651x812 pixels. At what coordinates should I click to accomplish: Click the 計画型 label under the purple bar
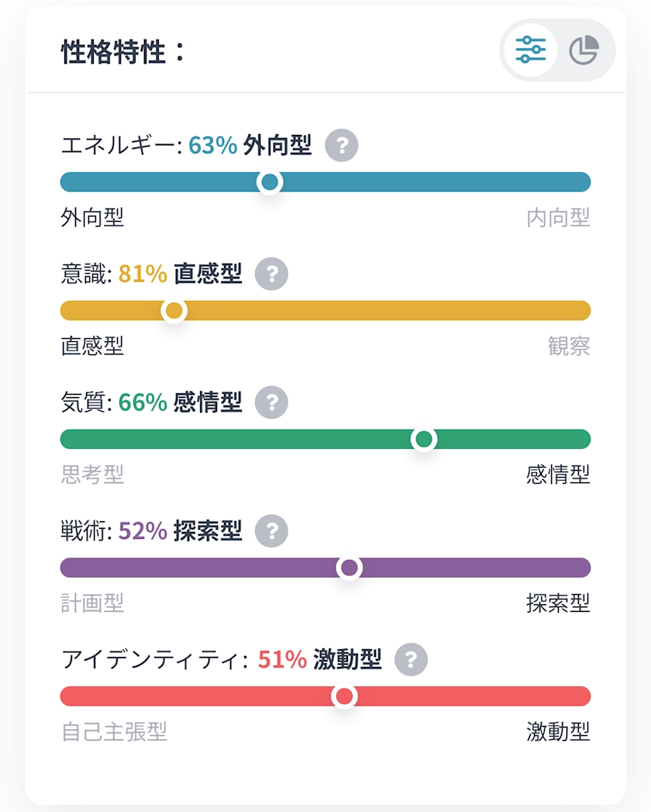coord(92,603)
